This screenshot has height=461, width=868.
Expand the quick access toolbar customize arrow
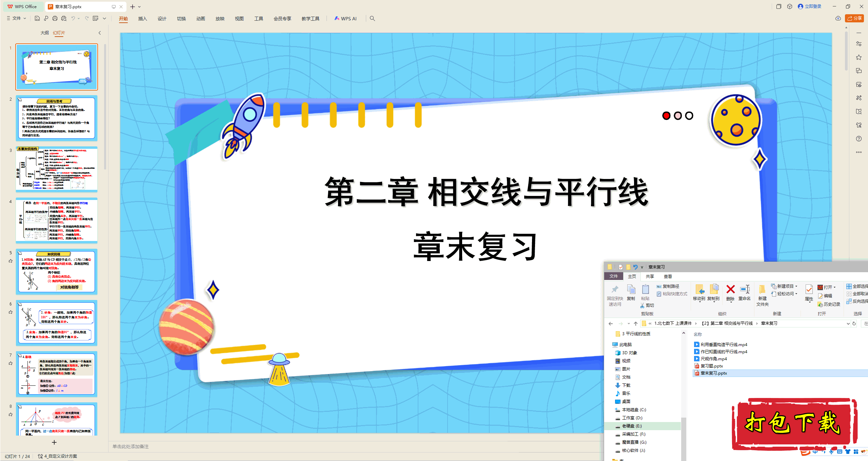point(104,18)
